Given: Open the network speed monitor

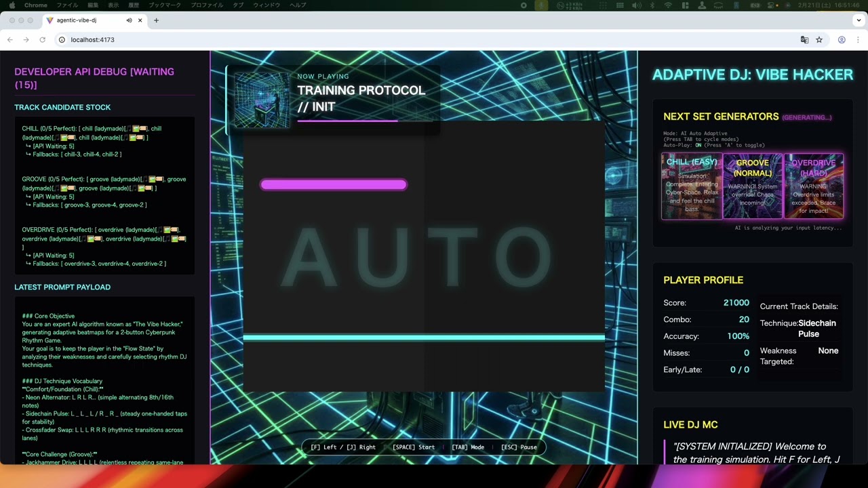Looking at the screenshot, I should coord(570,5).
